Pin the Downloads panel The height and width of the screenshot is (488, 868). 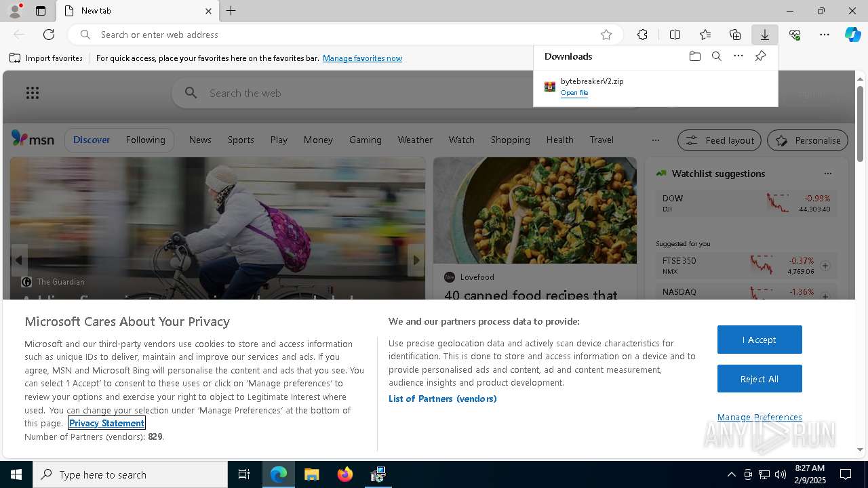(x=760, y=56)
